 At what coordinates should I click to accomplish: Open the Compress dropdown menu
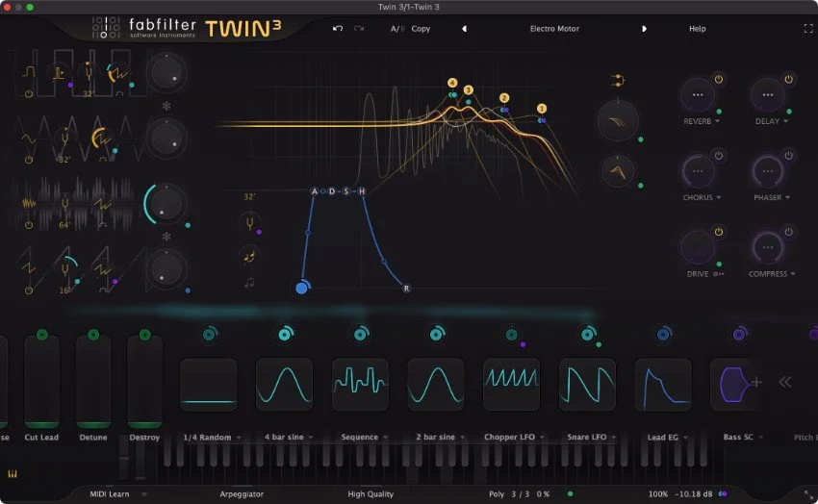(x=793, y=273)
